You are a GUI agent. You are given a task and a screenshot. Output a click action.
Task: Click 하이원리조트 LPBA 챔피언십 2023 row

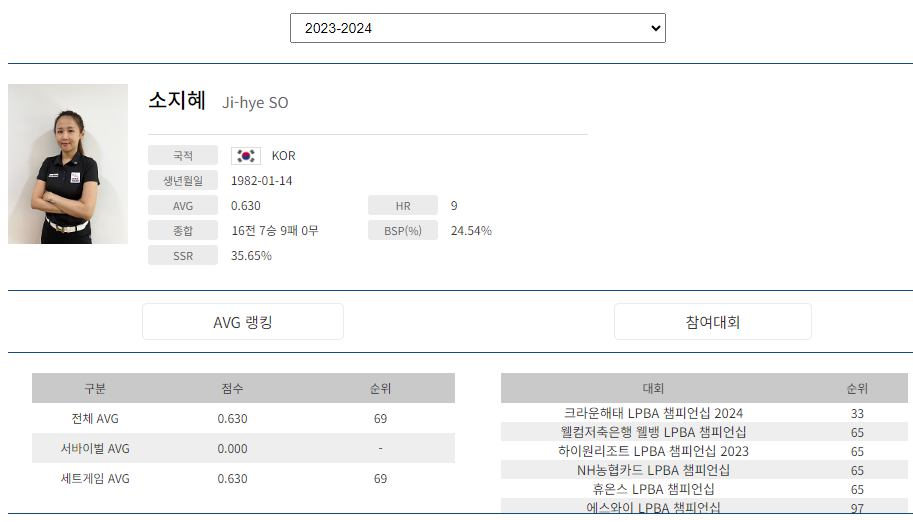(x=704, y=451)
